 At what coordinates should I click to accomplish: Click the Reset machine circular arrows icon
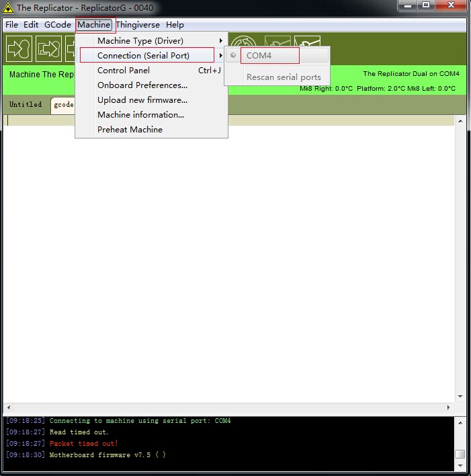(243, 41)
